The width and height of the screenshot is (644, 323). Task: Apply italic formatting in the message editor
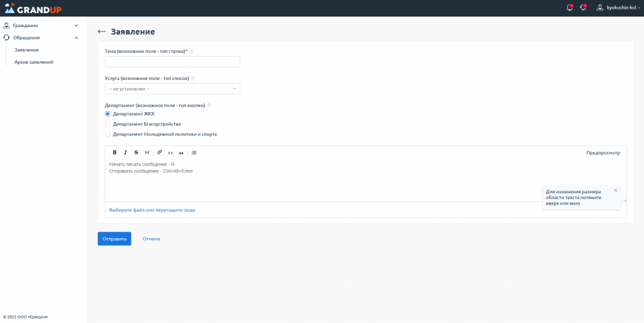(125, 152)
